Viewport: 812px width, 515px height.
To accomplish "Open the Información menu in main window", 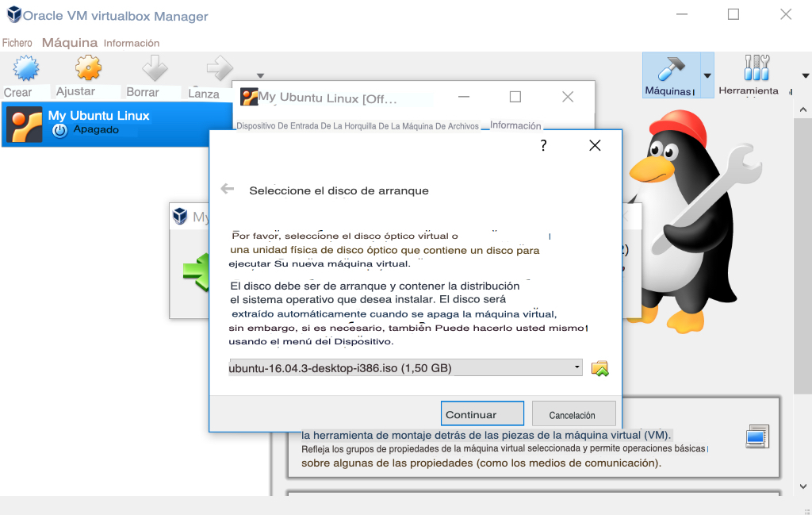I will click(132, 43).
